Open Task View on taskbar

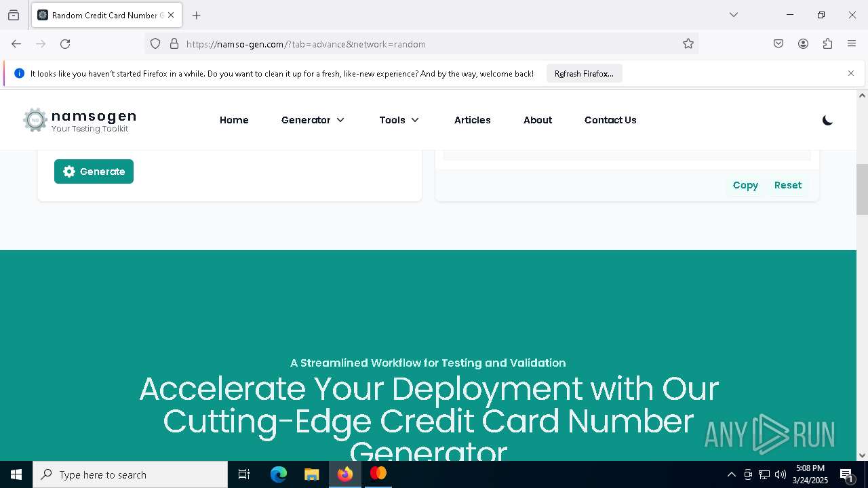244,474
